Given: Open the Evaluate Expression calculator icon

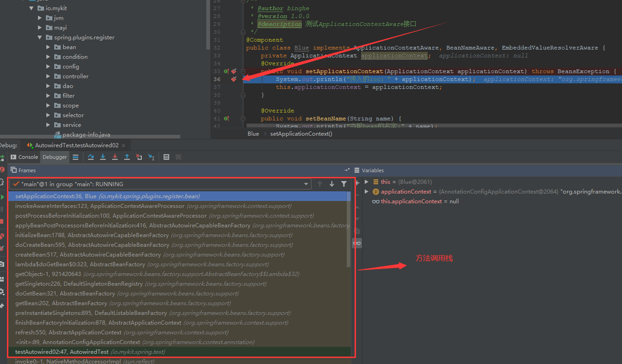Looking at the screenshot, I should point(166,157).
